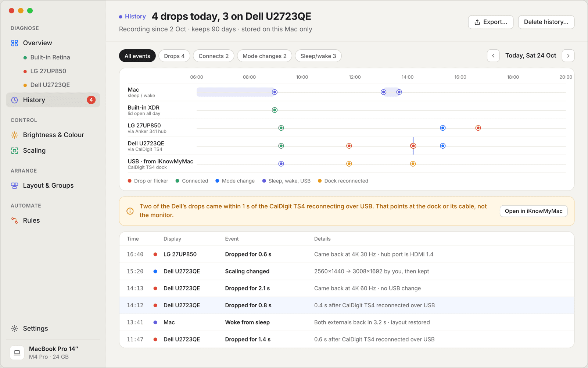Click the Brightness & Colour sun icon

point(14,135)
